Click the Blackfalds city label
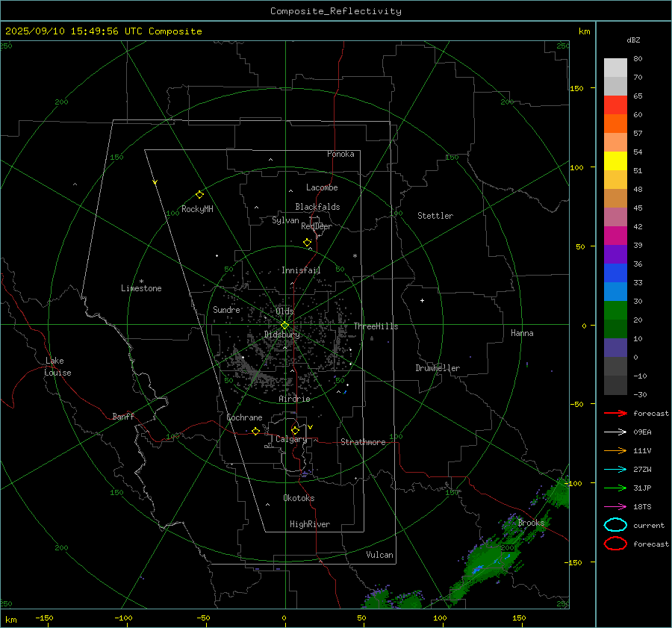The width and height of the screenshot is (672, 628). [317, 207]
